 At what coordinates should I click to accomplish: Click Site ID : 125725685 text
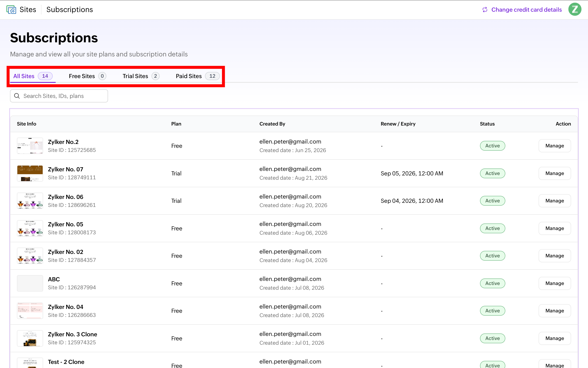(72, 150)
